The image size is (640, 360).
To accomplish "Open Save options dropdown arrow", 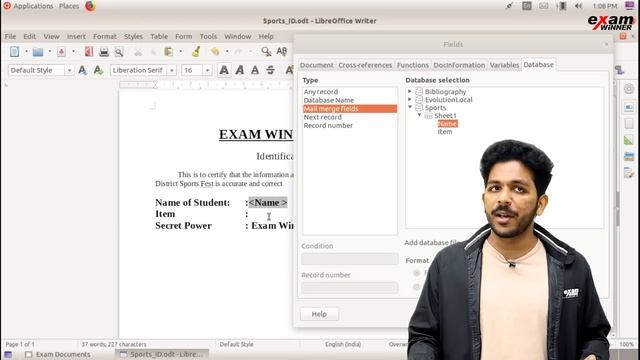I will [x=73, y=52].
